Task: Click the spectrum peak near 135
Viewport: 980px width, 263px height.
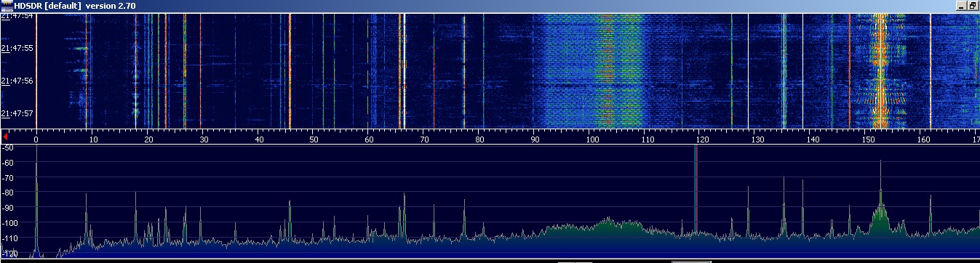Action: pyautogui.click(x=784, y=207)
